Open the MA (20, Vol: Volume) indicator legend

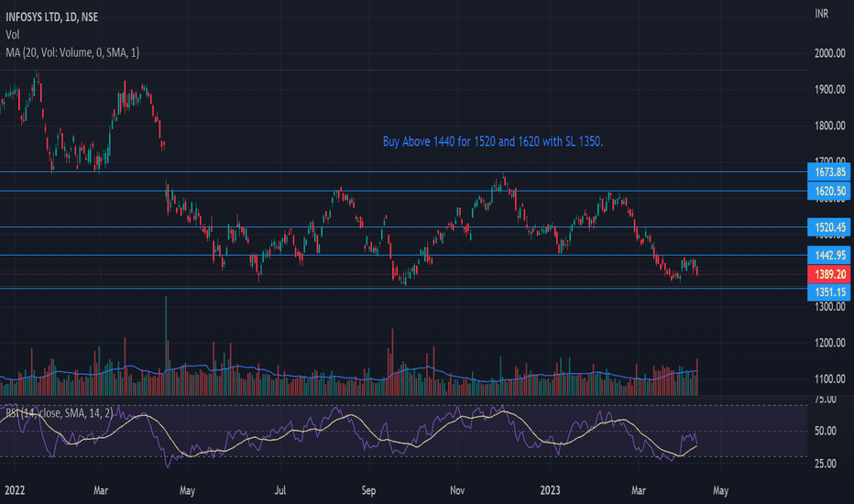[x=72, y=53]
